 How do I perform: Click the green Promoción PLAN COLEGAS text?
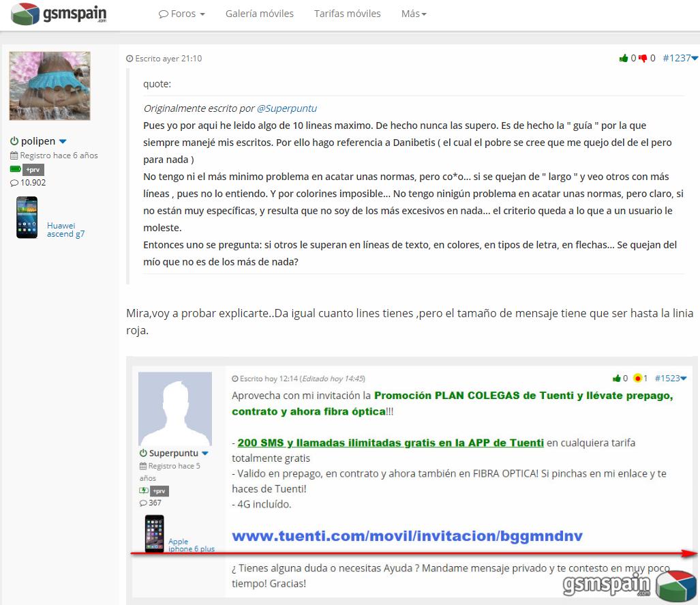(x=452, y=404)
